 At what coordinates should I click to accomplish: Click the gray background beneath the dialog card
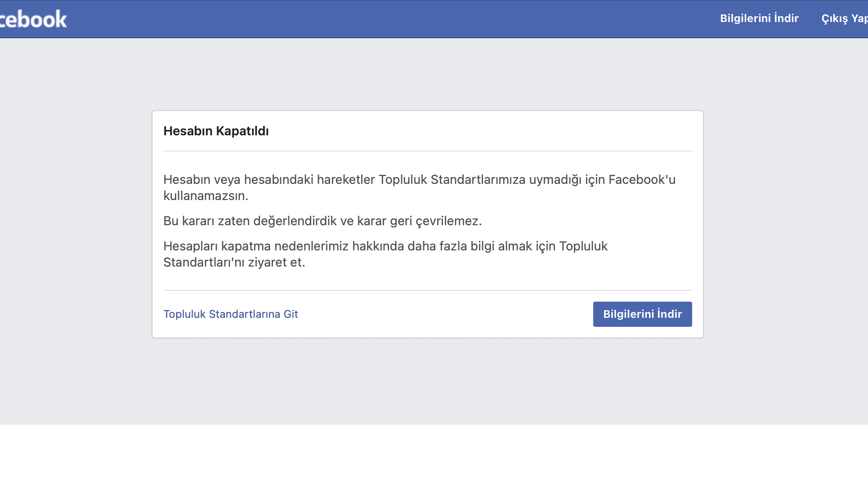(x=427, y=381)
